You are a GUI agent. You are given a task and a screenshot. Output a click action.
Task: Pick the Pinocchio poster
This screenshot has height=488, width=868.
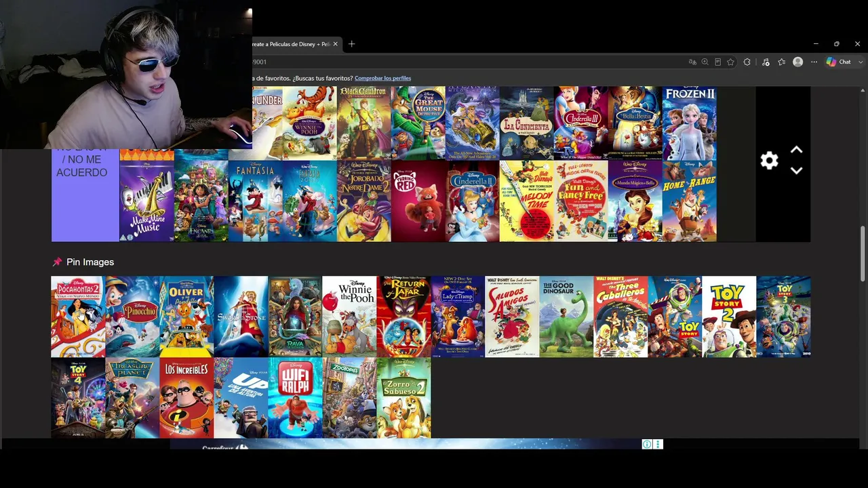tap(132, 317)
